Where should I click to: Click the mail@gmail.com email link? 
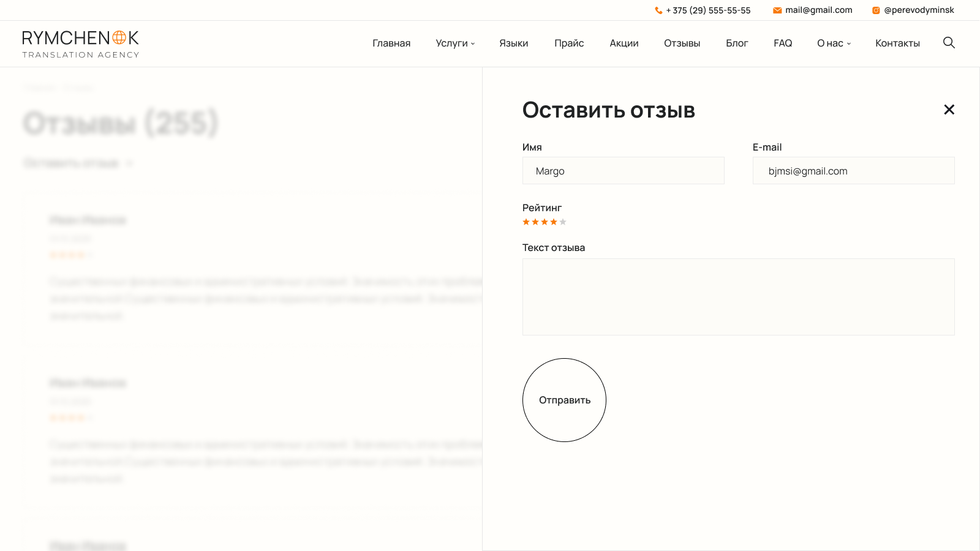[x=818, y=10]
